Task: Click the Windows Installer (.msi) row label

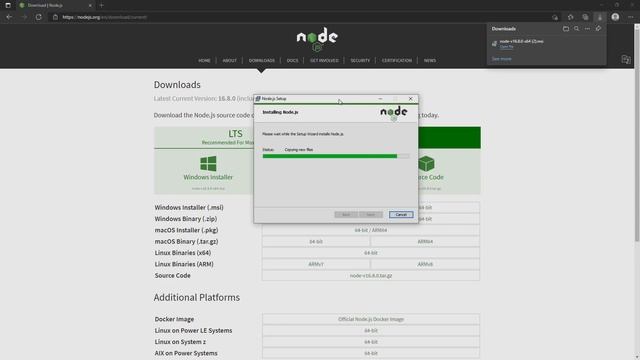Action: point(189,207)
